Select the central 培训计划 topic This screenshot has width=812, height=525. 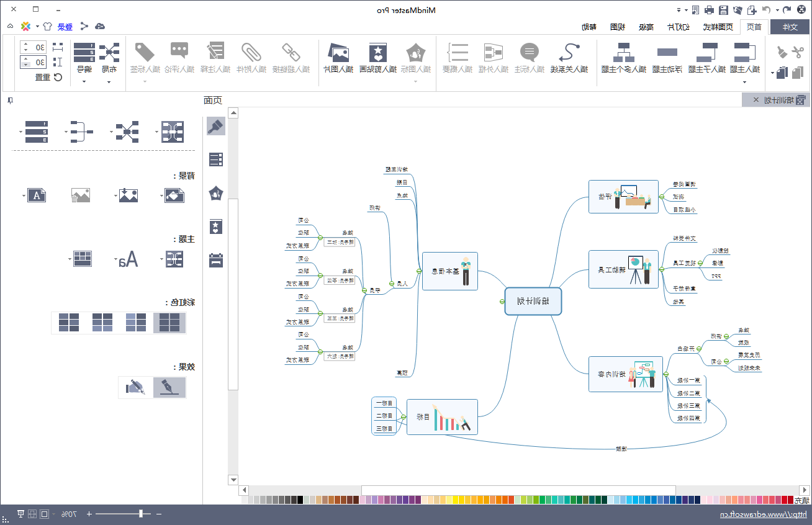point(533,301)
